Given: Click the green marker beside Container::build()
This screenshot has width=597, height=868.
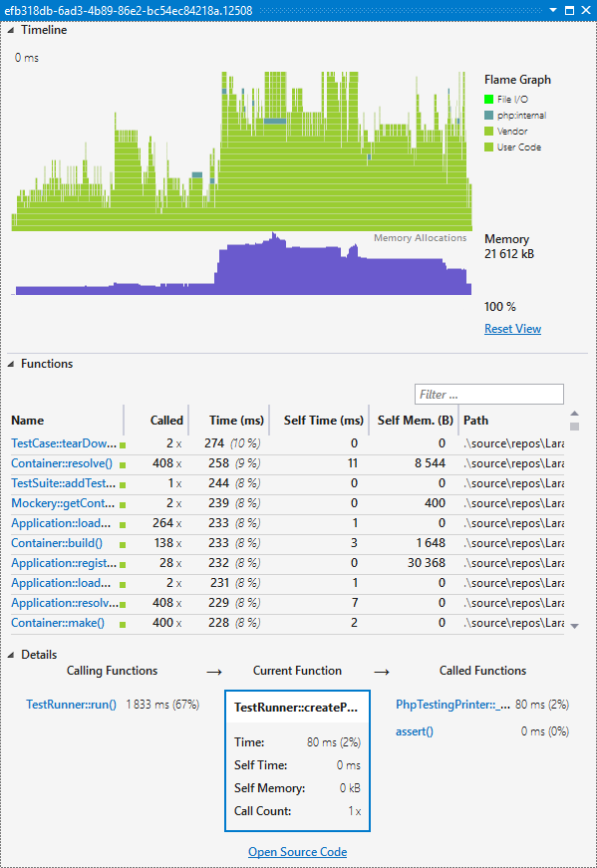Looking at the screenshot, I should tap(123, 545).
